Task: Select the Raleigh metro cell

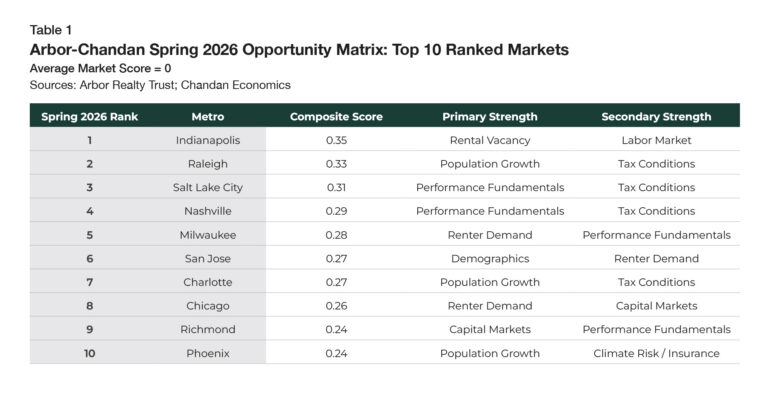Action: [207, 164]
